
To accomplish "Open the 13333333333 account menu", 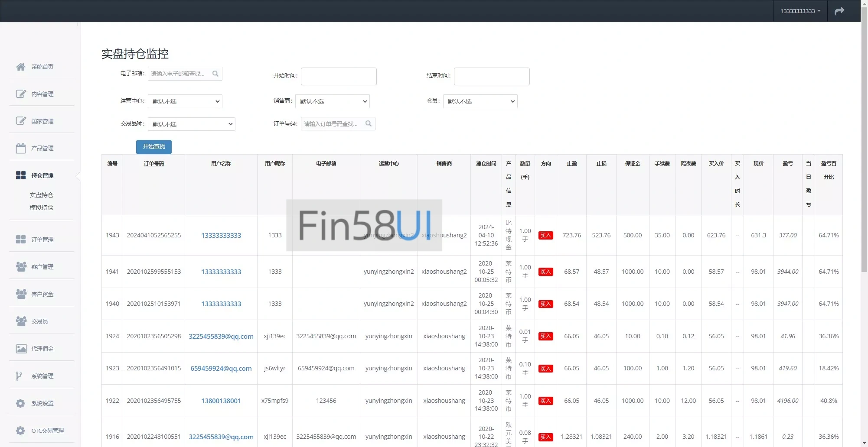I will click(800, 11).
